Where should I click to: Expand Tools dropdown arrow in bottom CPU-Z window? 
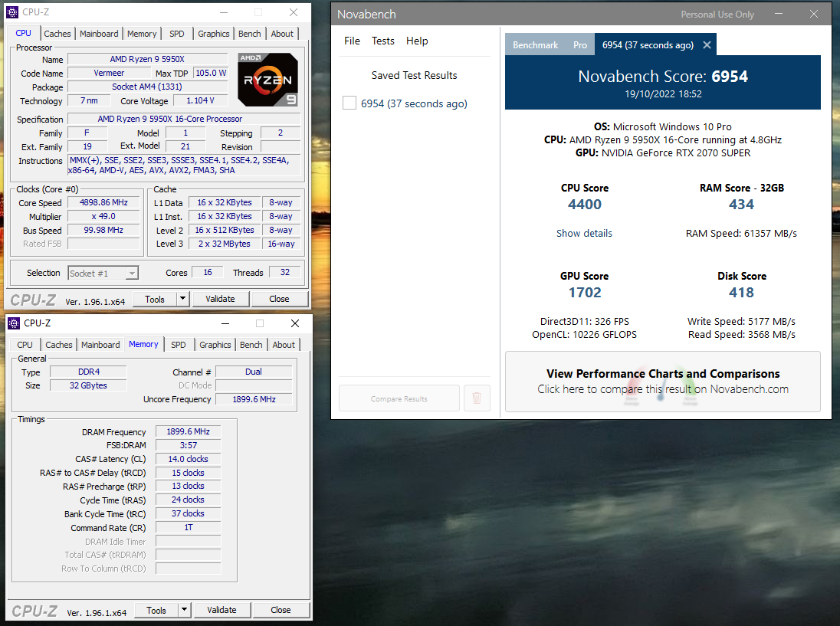pos(185,610)
